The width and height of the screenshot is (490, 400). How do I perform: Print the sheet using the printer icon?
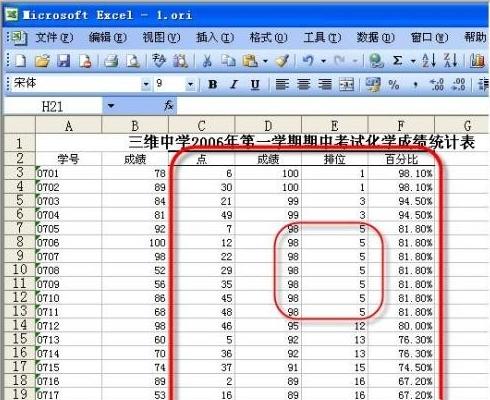click(x=111, y=61)
